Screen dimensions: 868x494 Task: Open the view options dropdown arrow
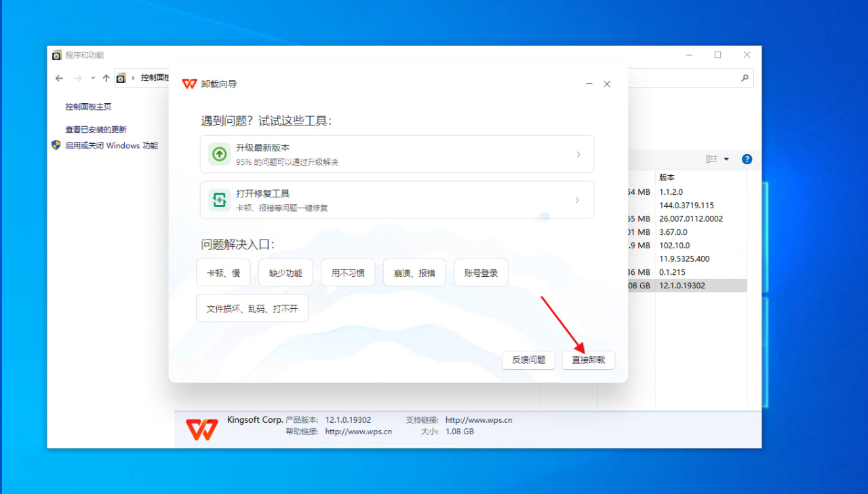point(726,159)
